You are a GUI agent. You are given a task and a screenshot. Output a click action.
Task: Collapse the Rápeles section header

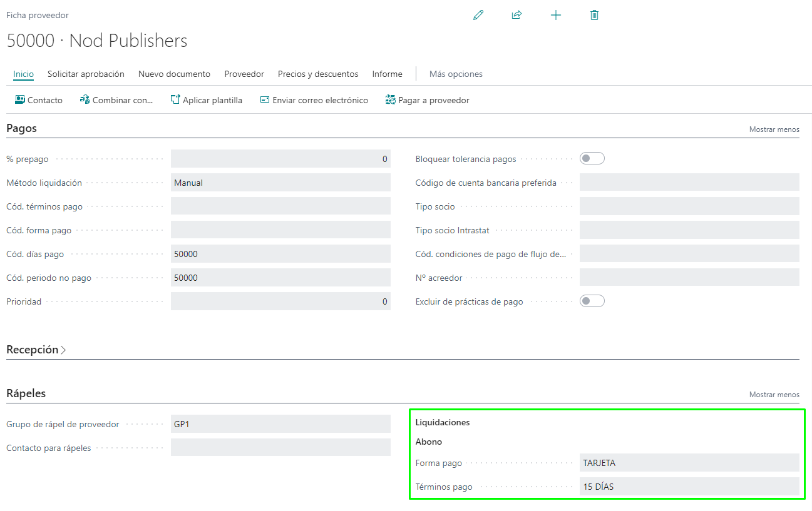(26, 393)
